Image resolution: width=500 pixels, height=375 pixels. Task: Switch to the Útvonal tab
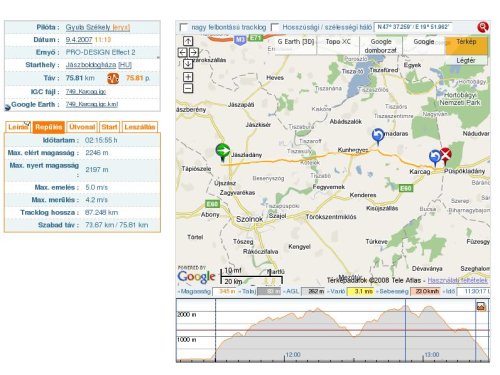click(82, 127)
